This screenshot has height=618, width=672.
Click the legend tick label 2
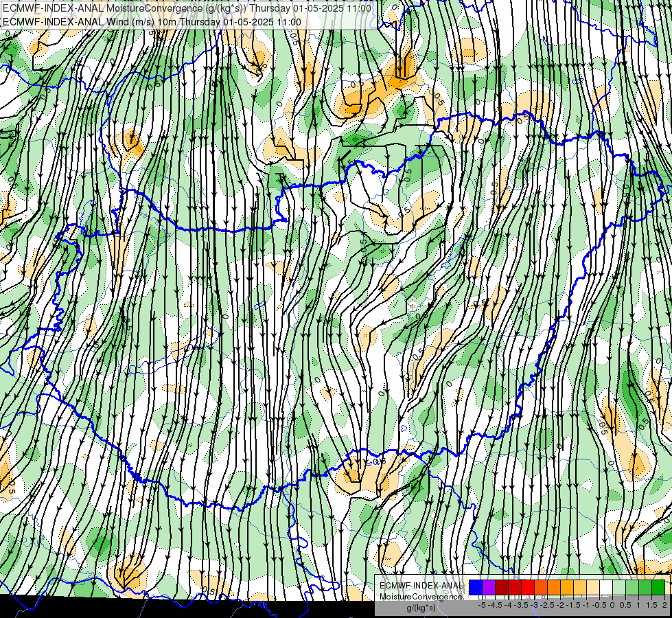coord(664,605)
